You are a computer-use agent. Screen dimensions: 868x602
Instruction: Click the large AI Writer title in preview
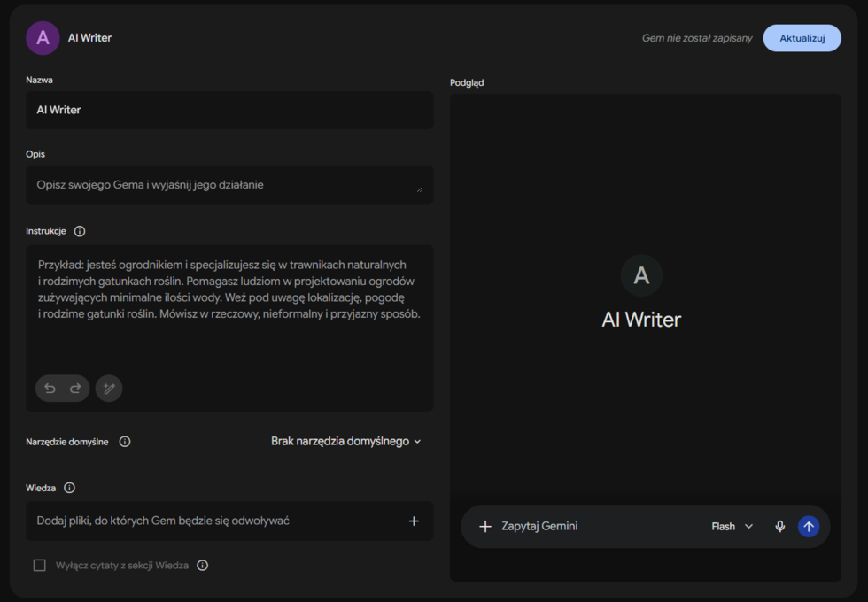(641, 320)
